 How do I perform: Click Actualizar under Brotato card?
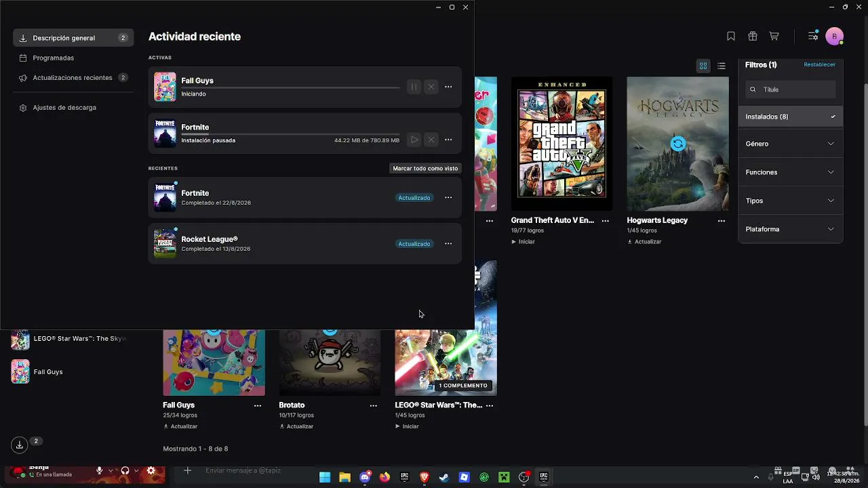pos(296,427)
